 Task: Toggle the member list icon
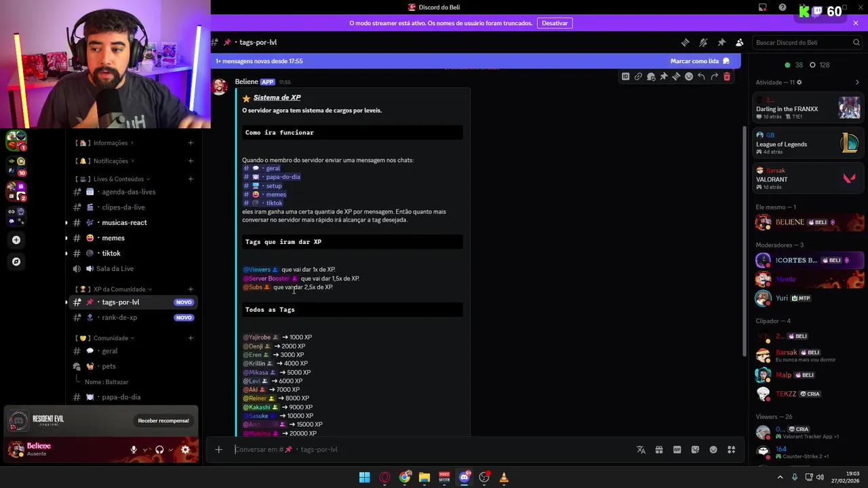point(740,42)
